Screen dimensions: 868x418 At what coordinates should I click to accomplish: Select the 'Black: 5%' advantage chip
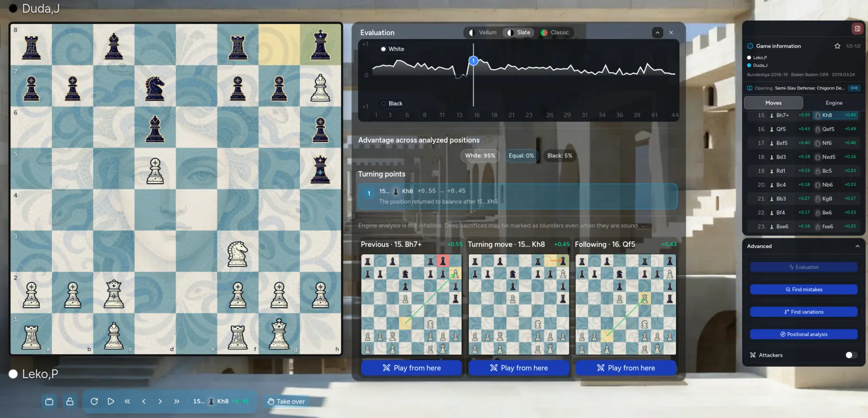point(560,156)
